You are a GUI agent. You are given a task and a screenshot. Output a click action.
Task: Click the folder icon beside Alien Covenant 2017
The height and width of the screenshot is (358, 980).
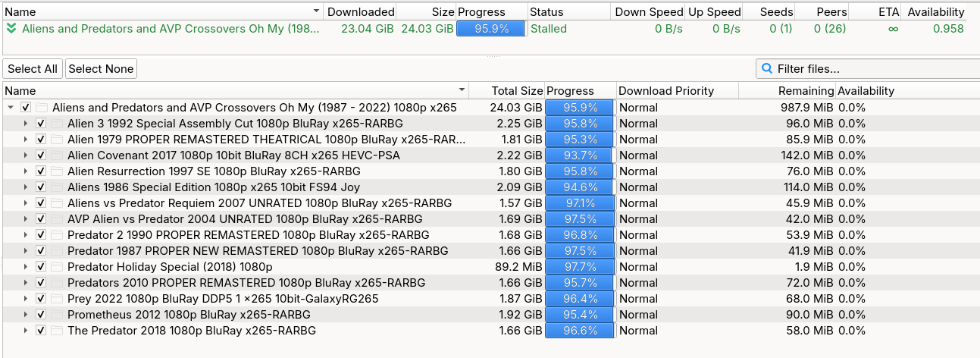[x=57, y=155]
